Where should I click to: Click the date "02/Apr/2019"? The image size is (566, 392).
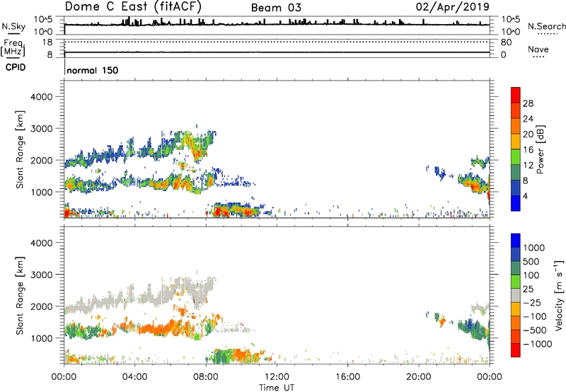tap(452, 6)
